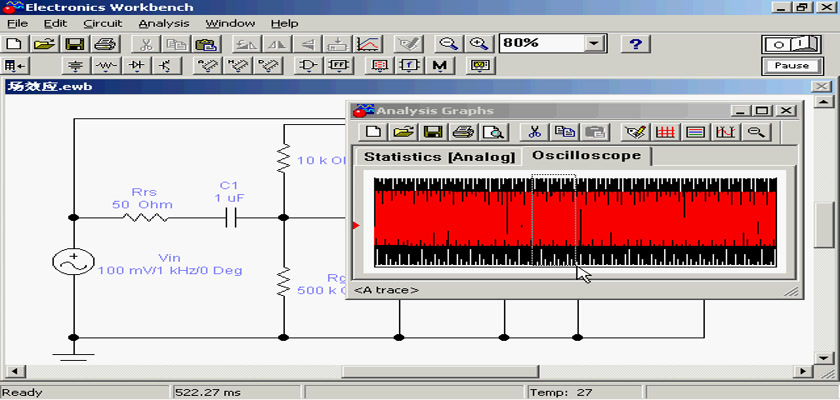Click Print Preview in Analysis Graphs window
840x400 pixels.
(x=492, y=132)
